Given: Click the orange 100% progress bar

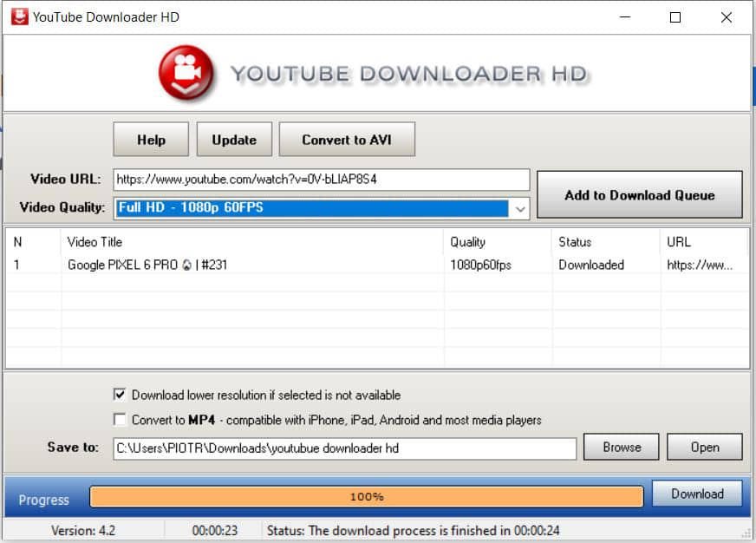Looking at the screenshot, I should click(367, 497).
